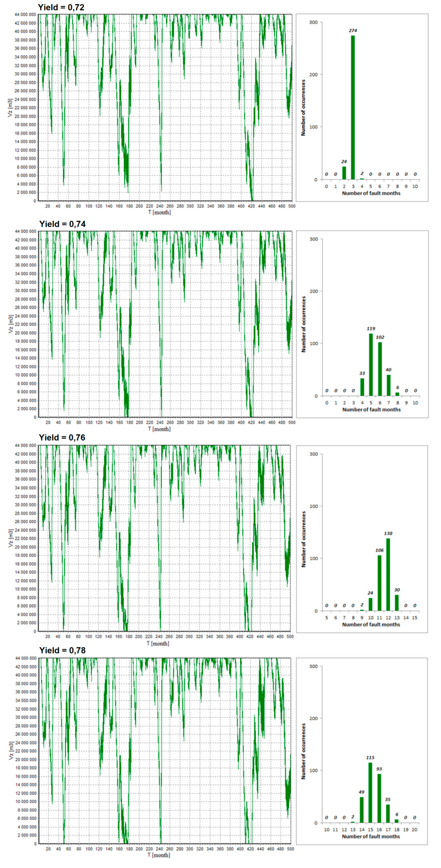Click 'Number of occurrences' label in Yield 0,78 histogram
The height and width of the screenshot is (868, 441).
pos(303,751)
